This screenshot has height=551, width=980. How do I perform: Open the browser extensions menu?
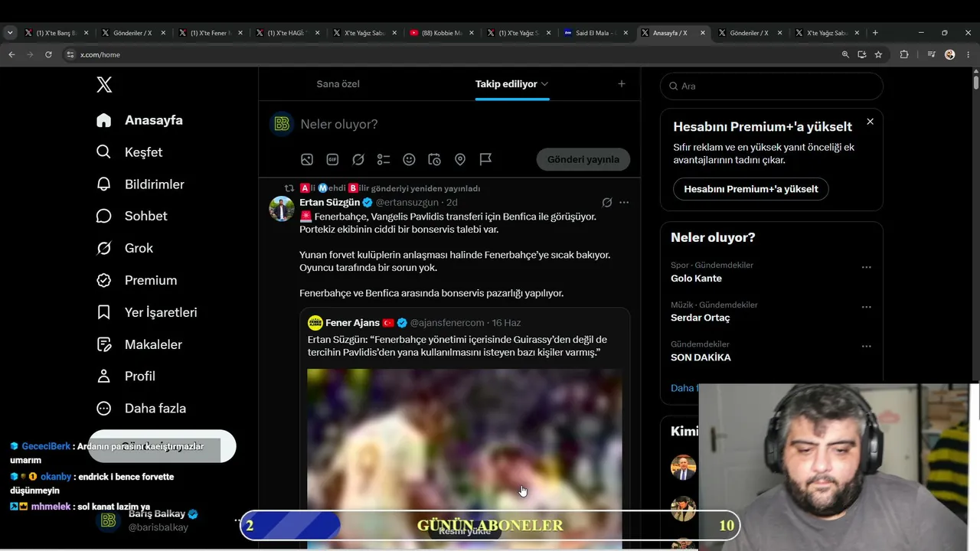point(904,54)
